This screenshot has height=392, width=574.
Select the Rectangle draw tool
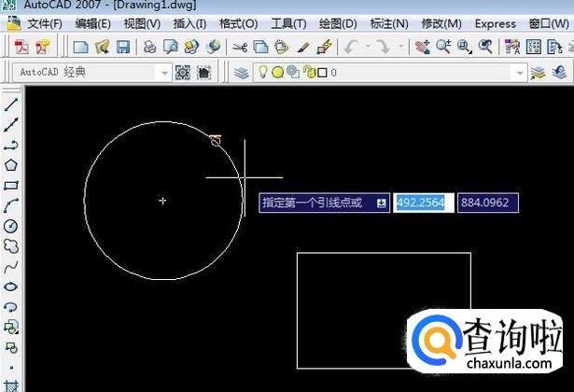pos(11,185)
